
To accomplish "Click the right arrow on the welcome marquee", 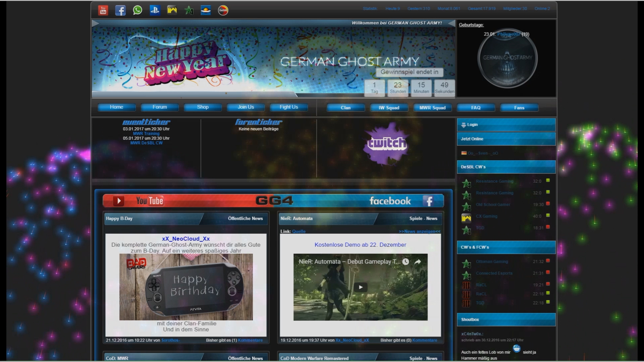I will pyautogui.click(x=451, y=23).
